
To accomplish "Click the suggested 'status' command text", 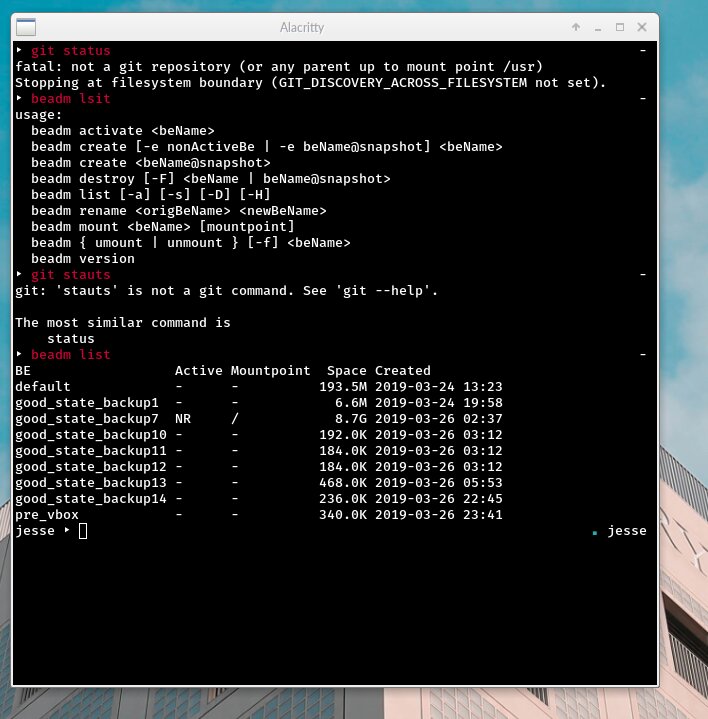I will pos(71,339).
